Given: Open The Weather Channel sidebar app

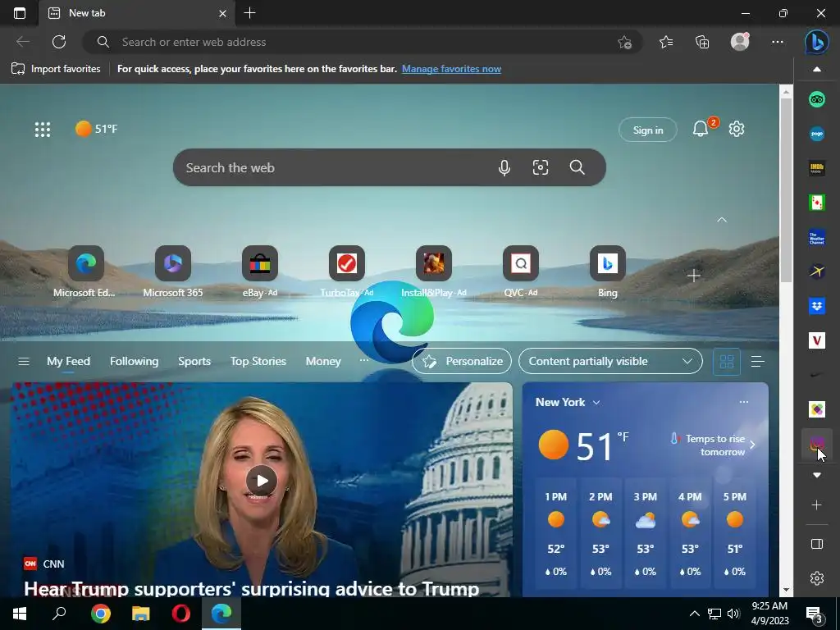Looking at the screenshot, I should (x=816, y=237).
